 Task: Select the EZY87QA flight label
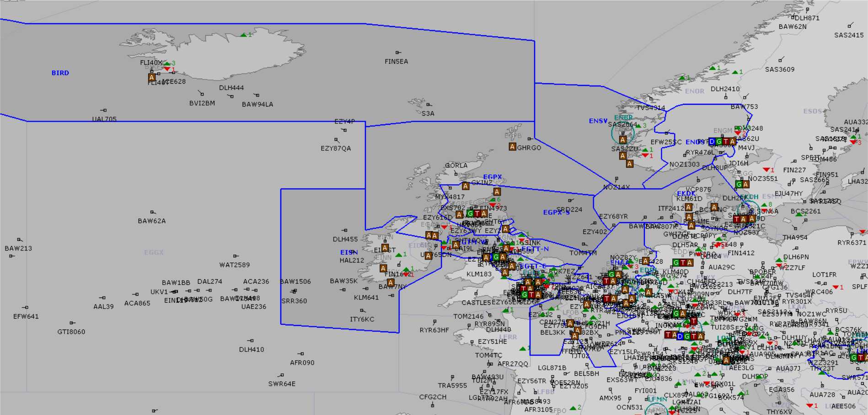[336, 148]
